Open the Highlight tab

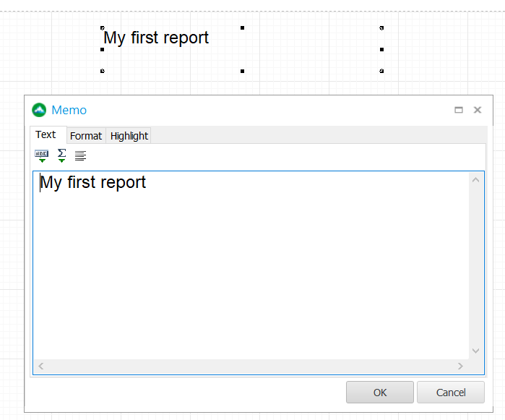129,136
